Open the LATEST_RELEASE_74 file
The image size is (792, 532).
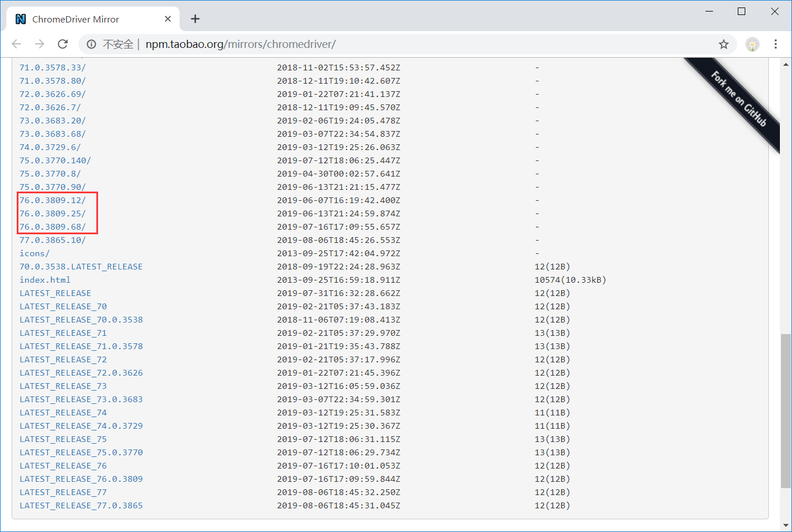(x=63, y=413)
